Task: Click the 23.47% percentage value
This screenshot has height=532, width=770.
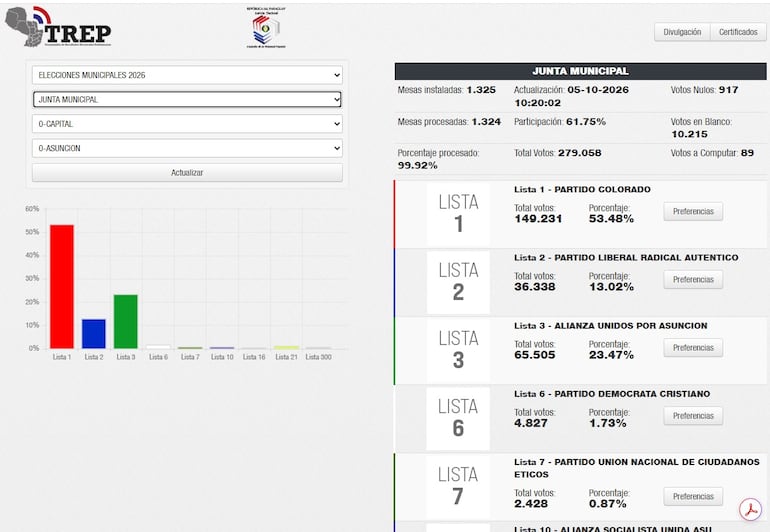Action: coord(611,356)
